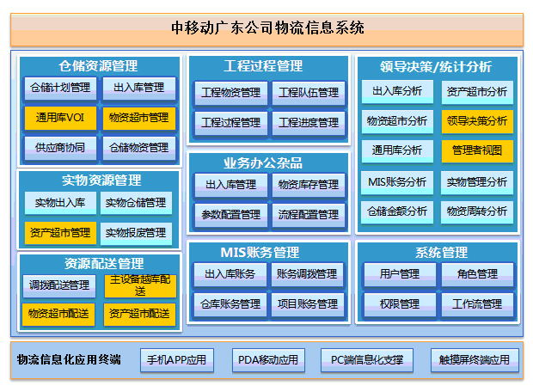Click the yellow 资产超市管理 box
Viewport: 533px width, 392px height.
click(59, 232)
